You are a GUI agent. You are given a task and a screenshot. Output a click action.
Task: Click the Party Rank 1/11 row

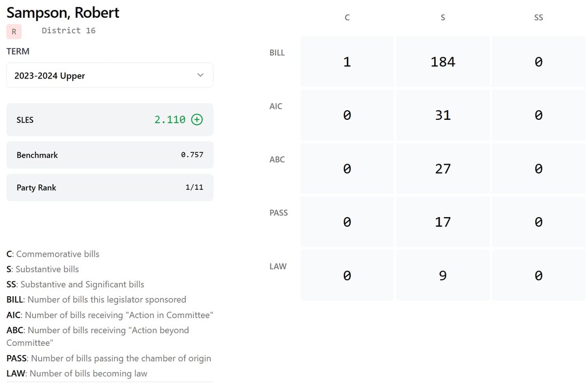109,188
